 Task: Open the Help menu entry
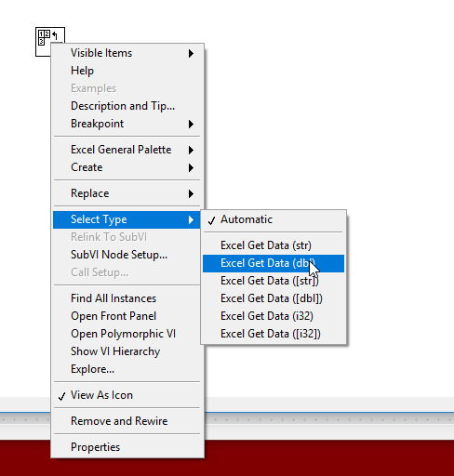127,71
